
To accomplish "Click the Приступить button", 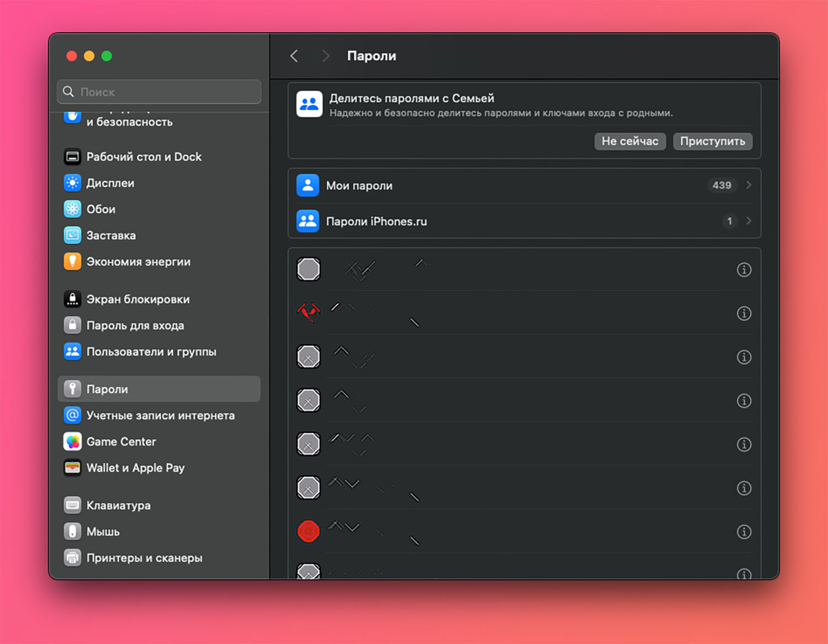I will pos(712,141).
